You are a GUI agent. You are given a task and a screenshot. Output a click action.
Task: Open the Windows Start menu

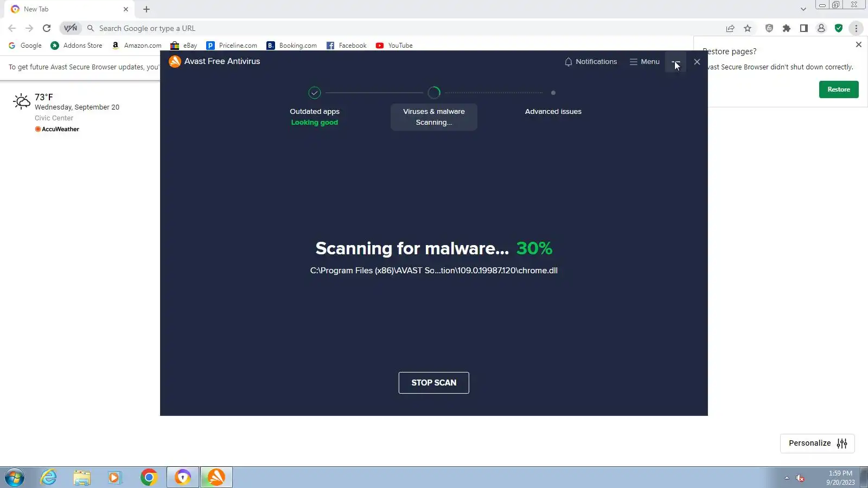click(15, 478)
